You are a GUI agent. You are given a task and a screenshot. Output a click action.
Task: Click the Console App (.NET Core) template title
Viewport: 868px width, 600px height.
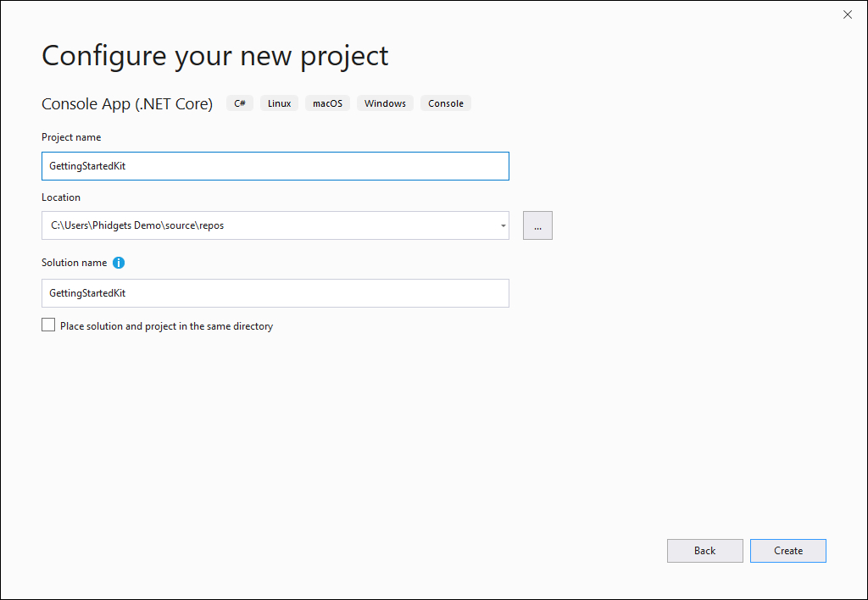pos(127,103)
